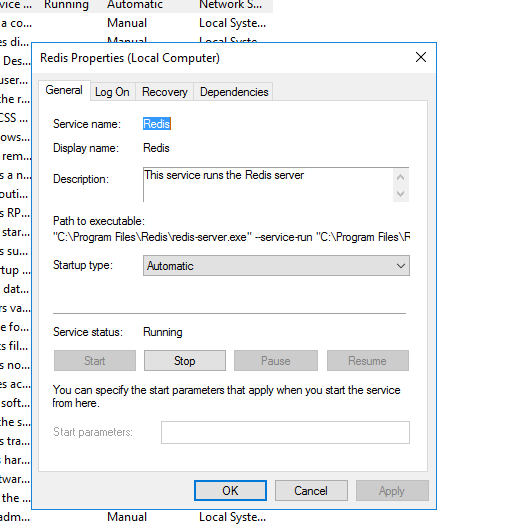Click the highlighted Redis service name
Screen dimensions: 516x530
[157, 124]
